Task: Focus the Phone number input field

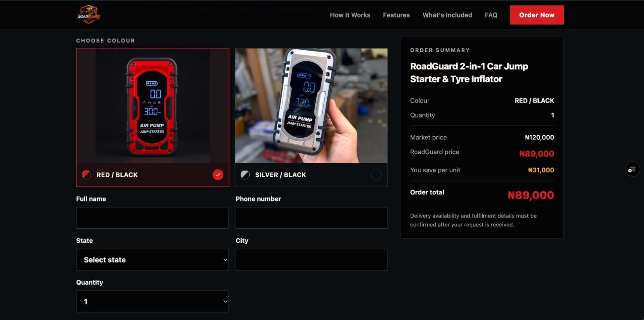Action: pos(312,218)
